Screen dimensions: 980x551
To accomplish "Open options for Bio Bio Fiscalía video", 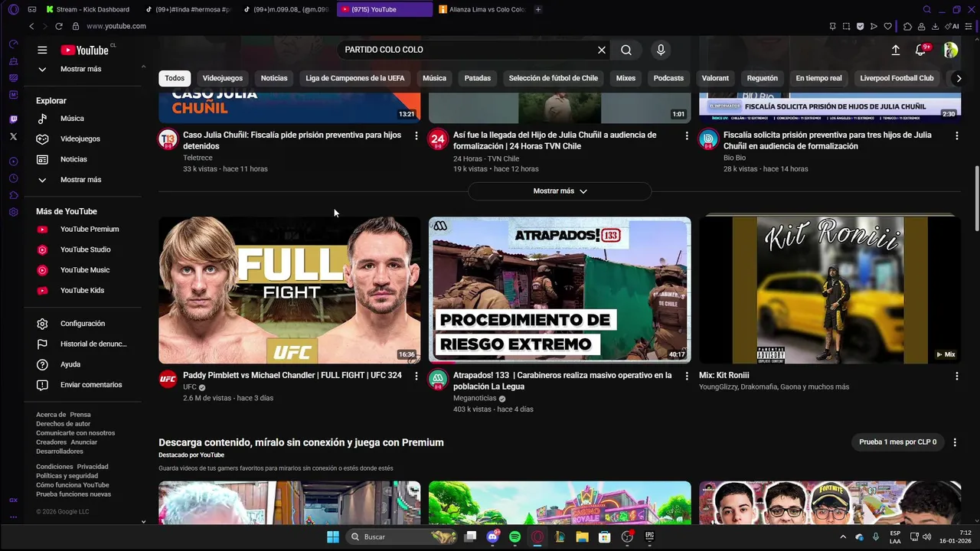I will click(956, 135).
